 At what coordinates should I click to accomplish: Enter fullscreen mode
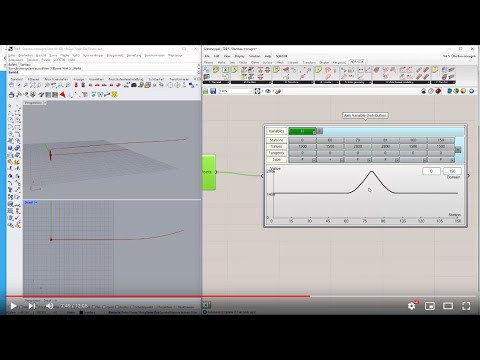click(x=466, y=306)
